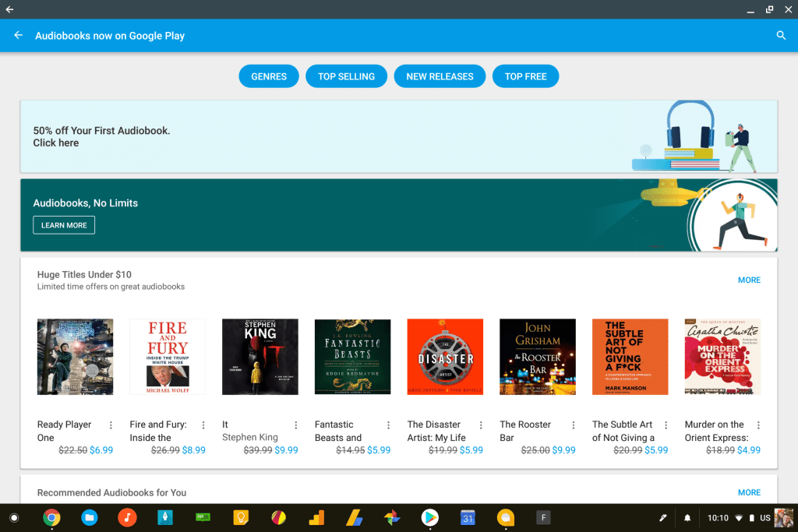Image resolution: width=798 pixels, height=532 pixels.
Task: View more Huge Titles Under $10
Action: pyautogui.click(x=749, y=280)
